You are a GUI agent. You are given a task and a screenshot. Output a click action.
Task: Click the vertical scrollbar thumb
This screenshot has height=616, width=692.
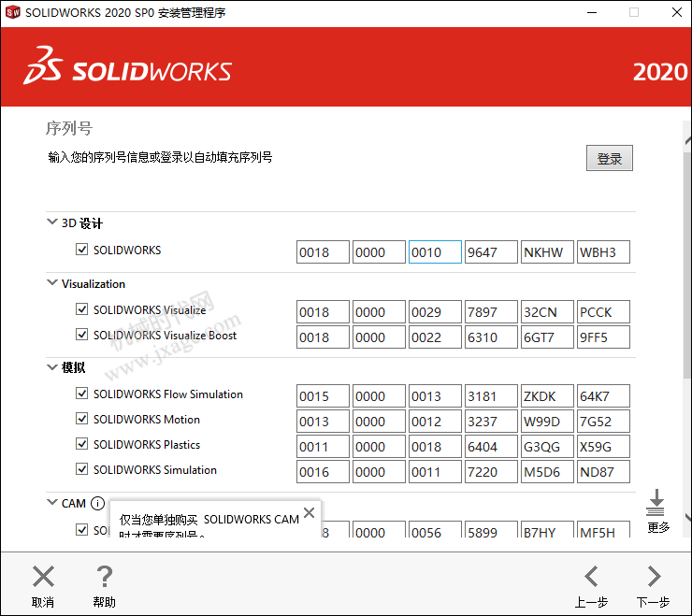click(687, 265)
